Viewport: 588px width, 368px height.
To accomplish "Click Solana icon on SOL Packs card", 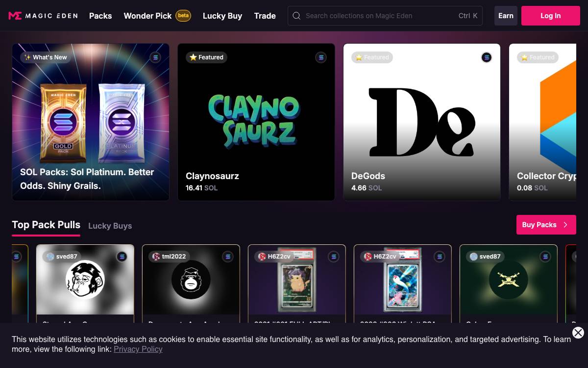I will click(x=155, y=57).
